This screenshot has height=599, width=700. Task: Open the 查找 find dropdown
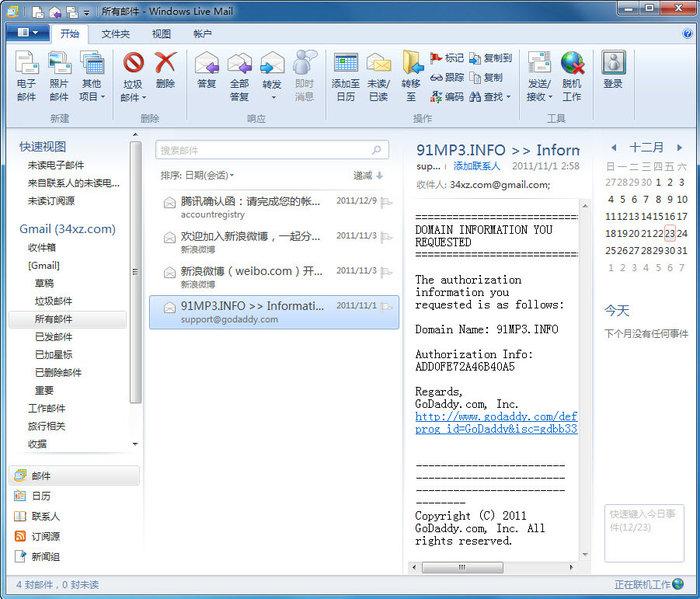490,96
